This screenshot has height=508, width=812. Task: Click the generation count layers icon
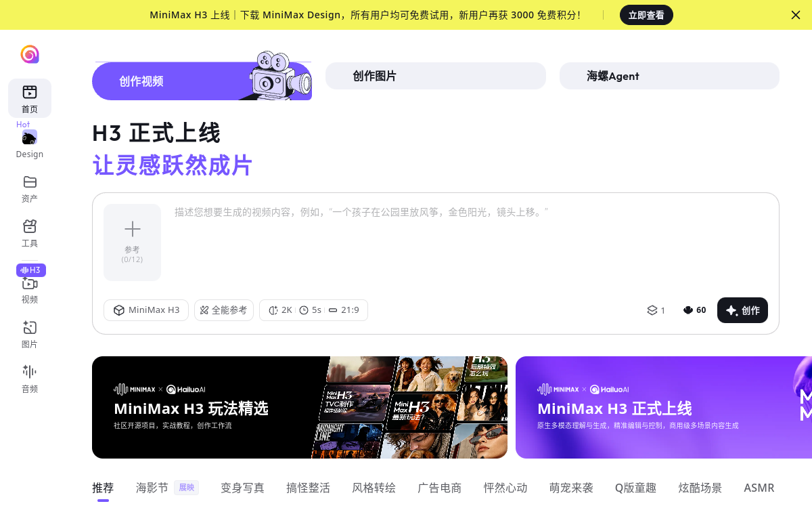[652, 310]
